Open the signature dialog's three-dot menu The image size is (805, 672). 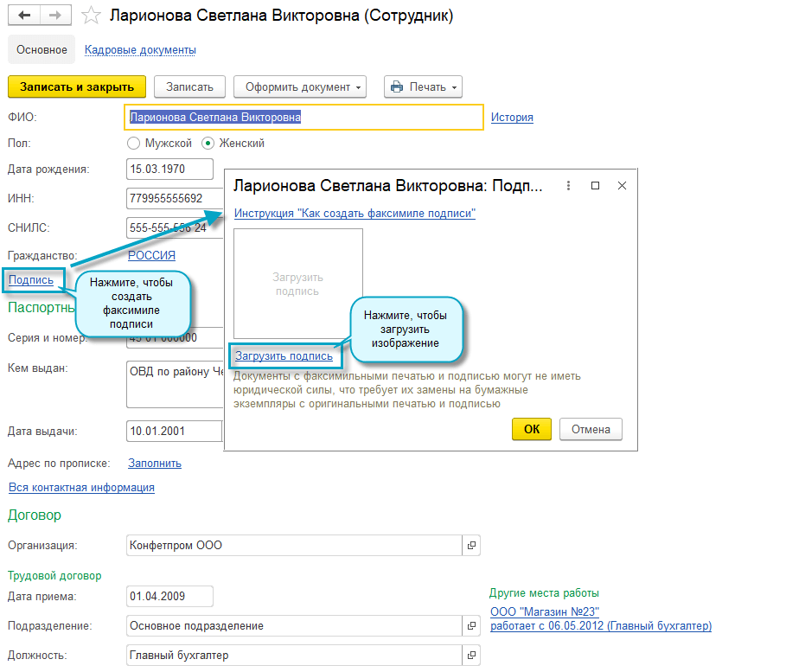tap(568, 186)
